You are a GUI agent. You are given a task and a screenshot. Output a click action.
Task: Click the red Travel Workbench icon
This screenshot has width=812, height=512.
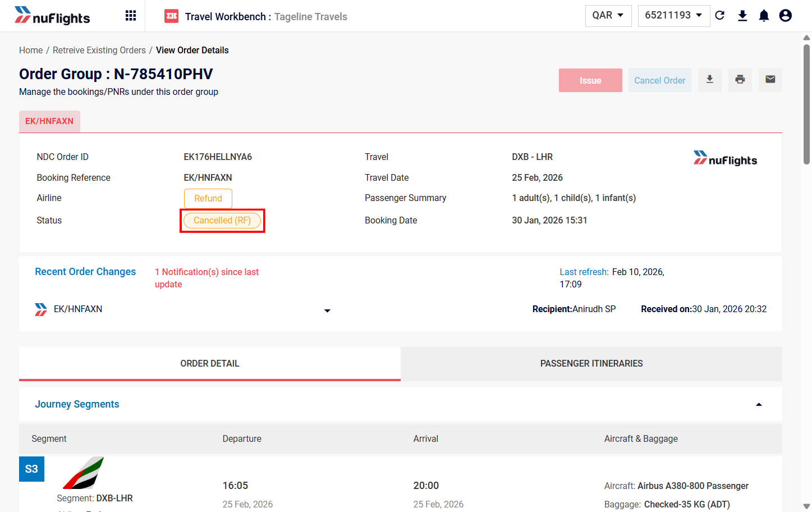click(x=171, y=16)
